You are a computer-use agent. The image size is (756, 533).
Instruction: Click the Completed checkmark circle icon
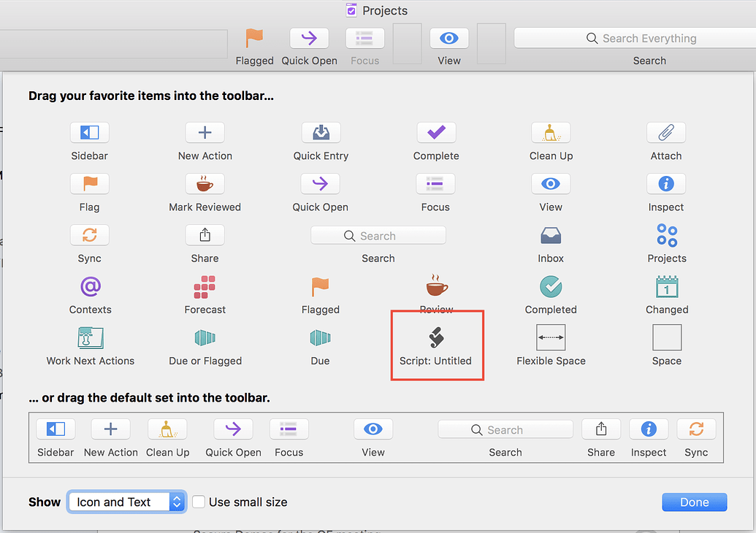(551, 287)
